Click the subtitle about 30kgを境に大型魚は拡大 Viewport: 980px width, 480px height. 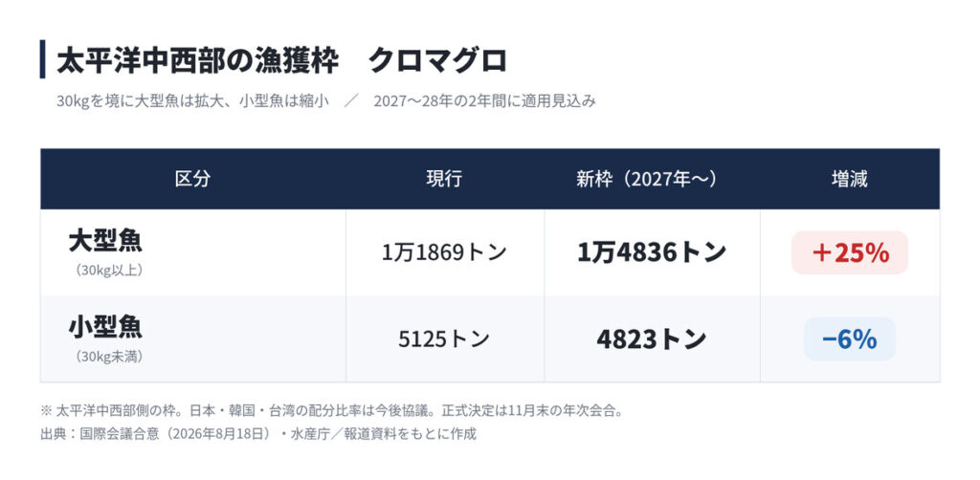tap(192, 101)
